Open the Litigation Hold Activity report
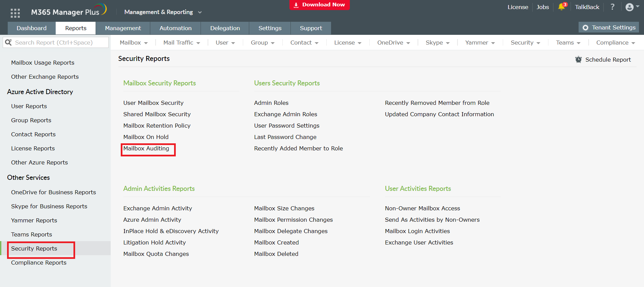This screenshot has width=644, height=287. tap(155, 242)
